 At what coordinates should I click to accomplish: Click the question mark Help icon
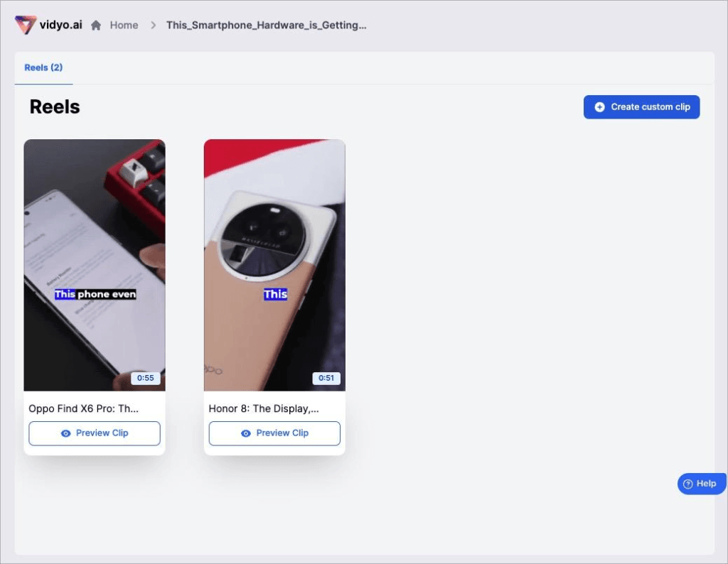(688, 484)
